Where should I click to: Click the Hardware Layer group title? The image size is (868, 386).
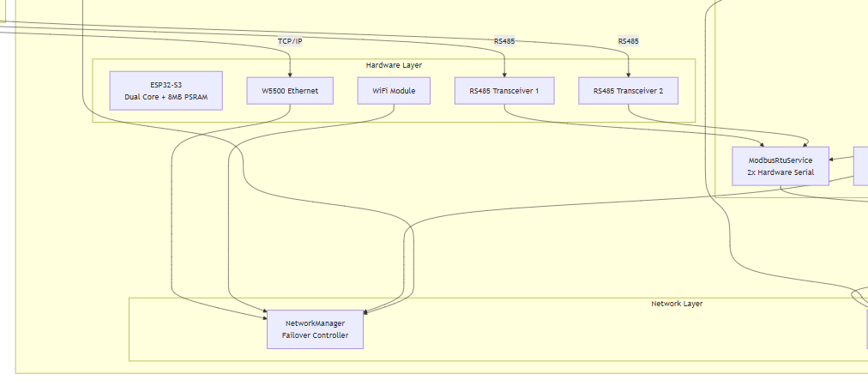(x=394, y=65)
